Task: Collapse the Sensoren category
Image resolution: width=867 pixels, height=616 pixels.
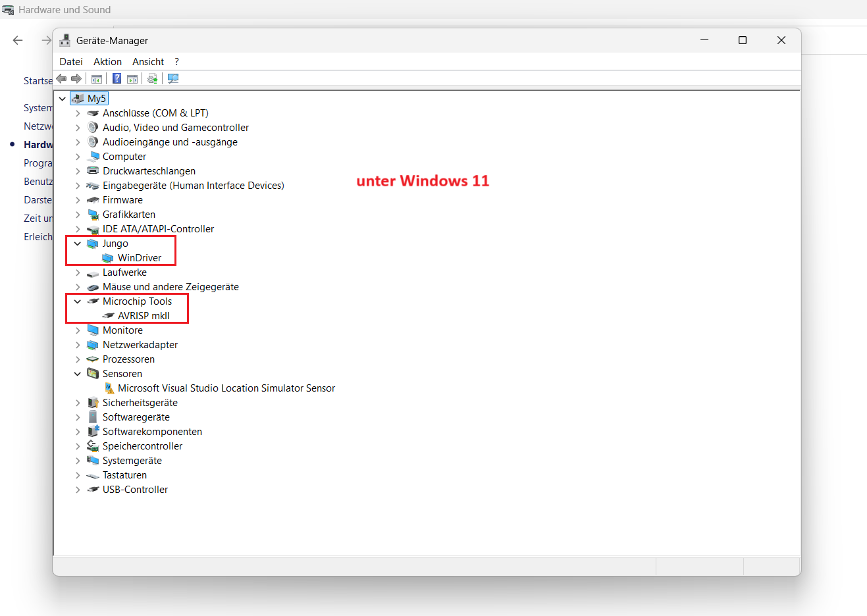Action: pyautogui.click(x=78, y=374)
